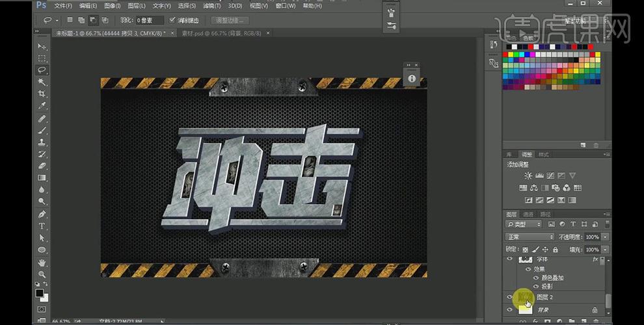Select the History Brush tool
The image size is (644, 325).
pos(42,154)
